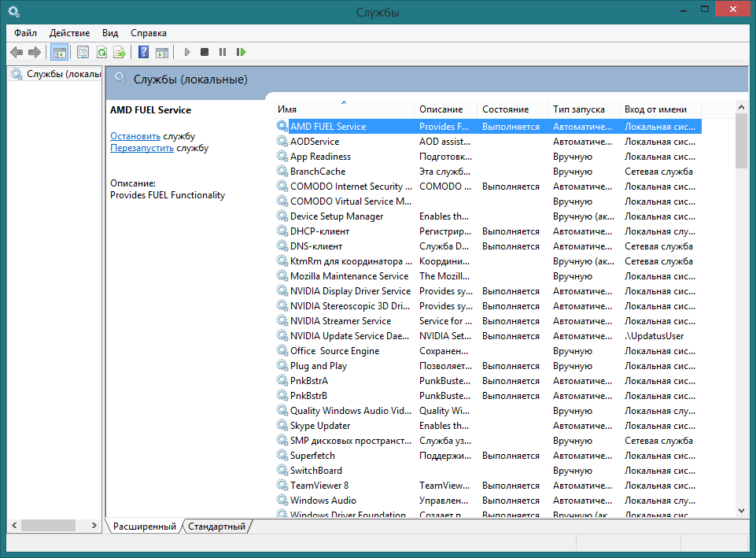Click the services list scroll up arrow

[x=741, y=107]
